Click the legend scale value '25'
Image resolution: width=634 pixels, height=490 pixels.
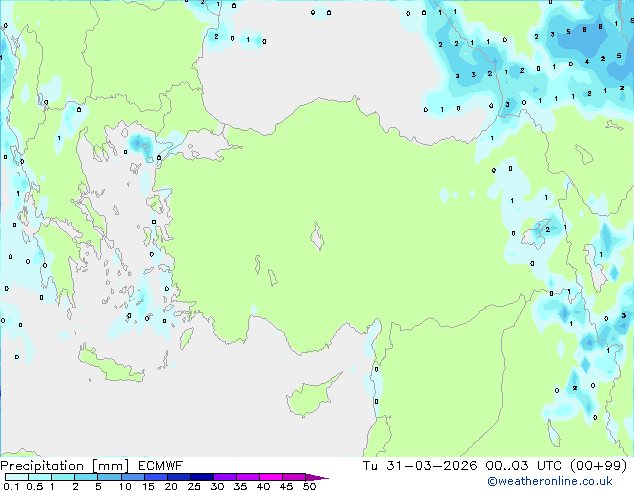[x=194, y=486]
